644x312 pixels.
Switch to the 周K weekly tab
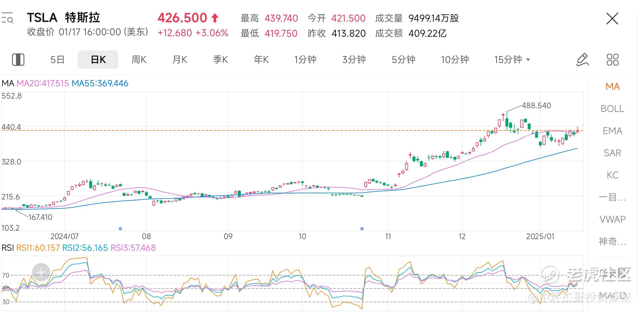click(139, 59)
